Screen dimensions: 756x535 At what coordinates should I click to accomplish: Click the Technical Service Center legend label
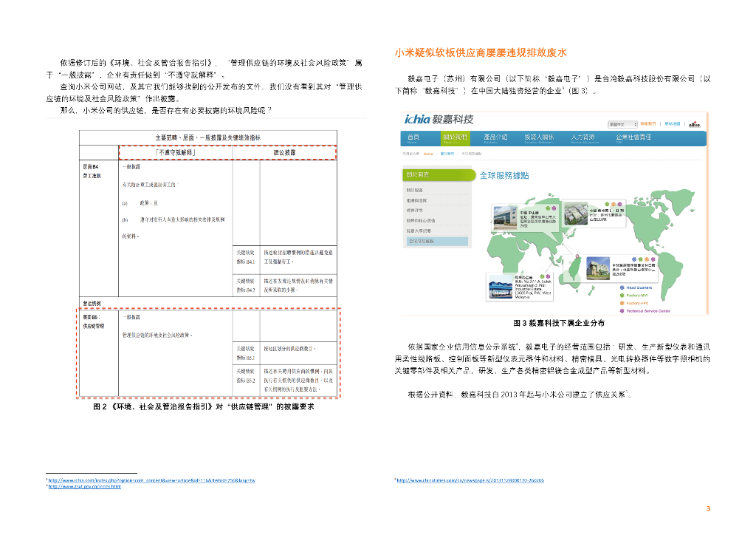pyautogui.click(x=648, y=311)
